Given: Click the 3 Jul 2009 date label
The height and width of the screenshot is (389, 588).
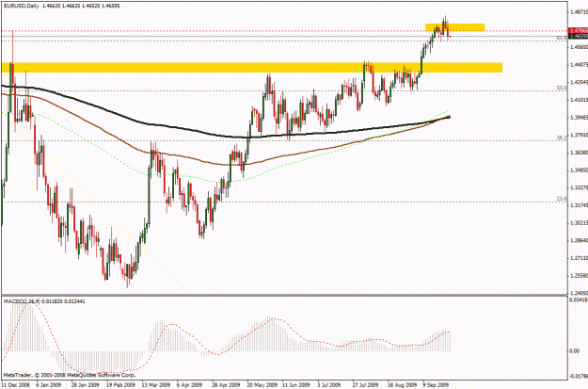Looking at the screenshot, I should coord(329,385).
